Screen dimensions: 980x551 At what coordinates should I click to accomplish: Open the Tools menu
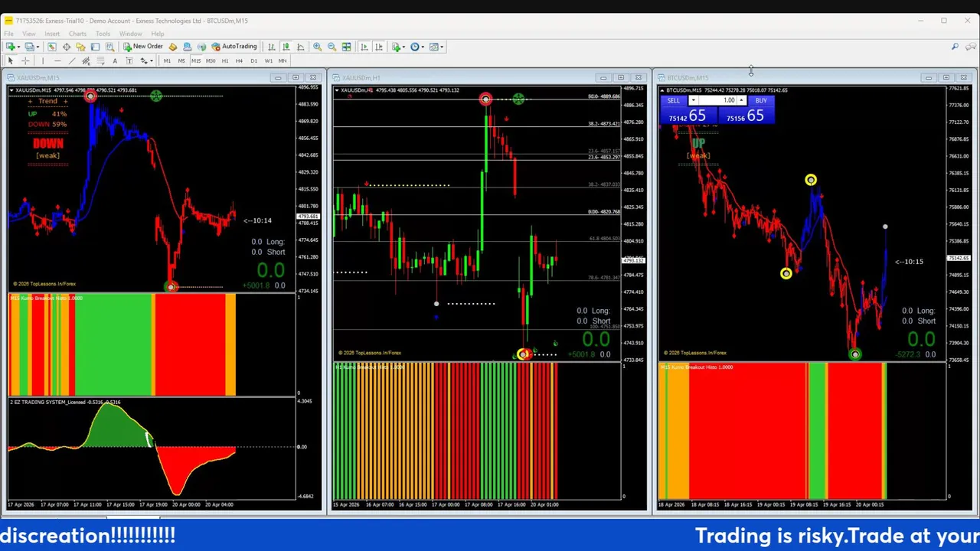103,34
